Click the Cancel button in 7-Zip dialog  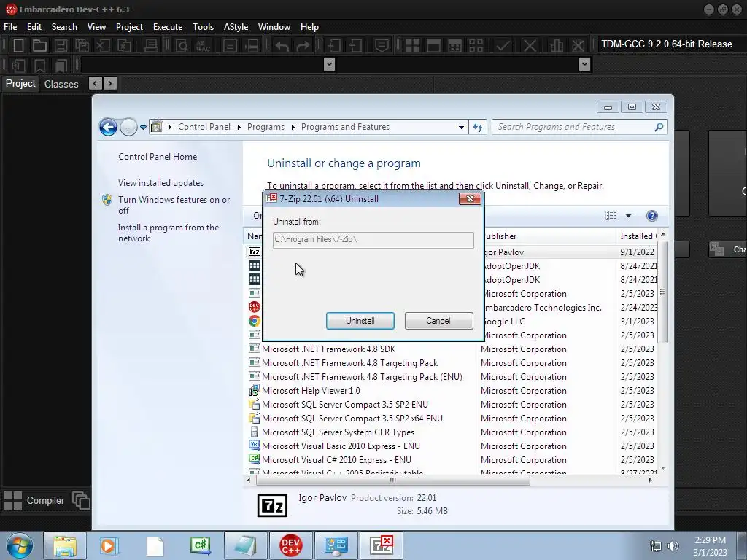(438, 321)
